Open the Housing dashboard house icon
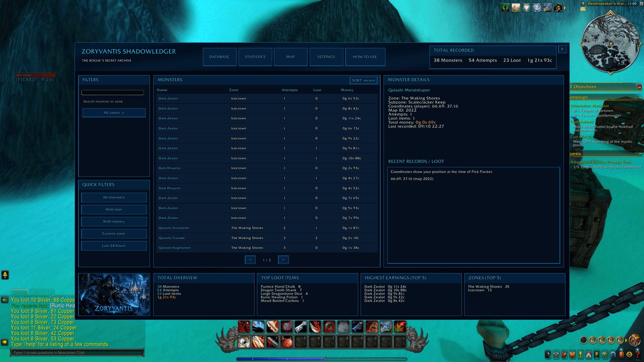The image size is (644, 362). pos(588,354)
